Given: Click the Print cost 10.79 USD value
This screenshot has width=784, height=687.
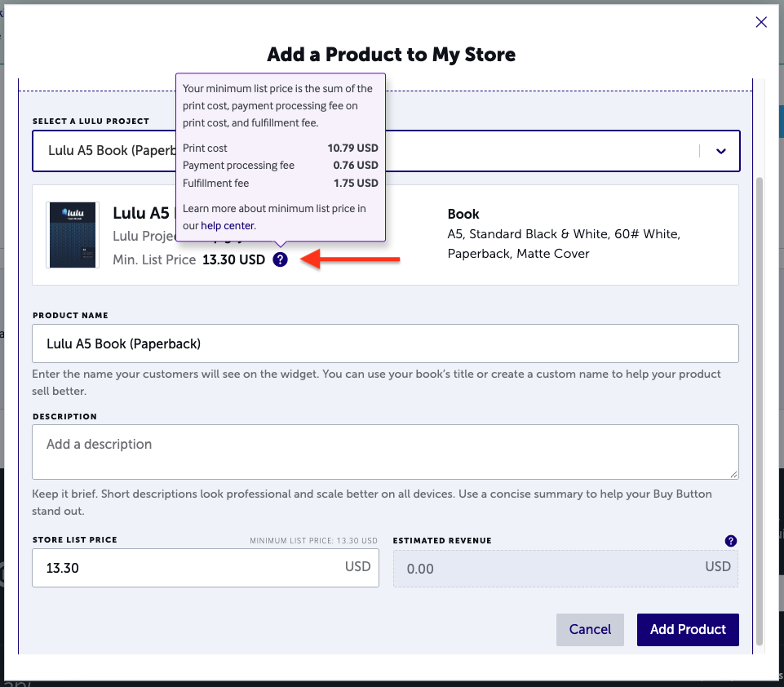Looking at the screenshot, I should pyautogui.click(x=353, y=148).
